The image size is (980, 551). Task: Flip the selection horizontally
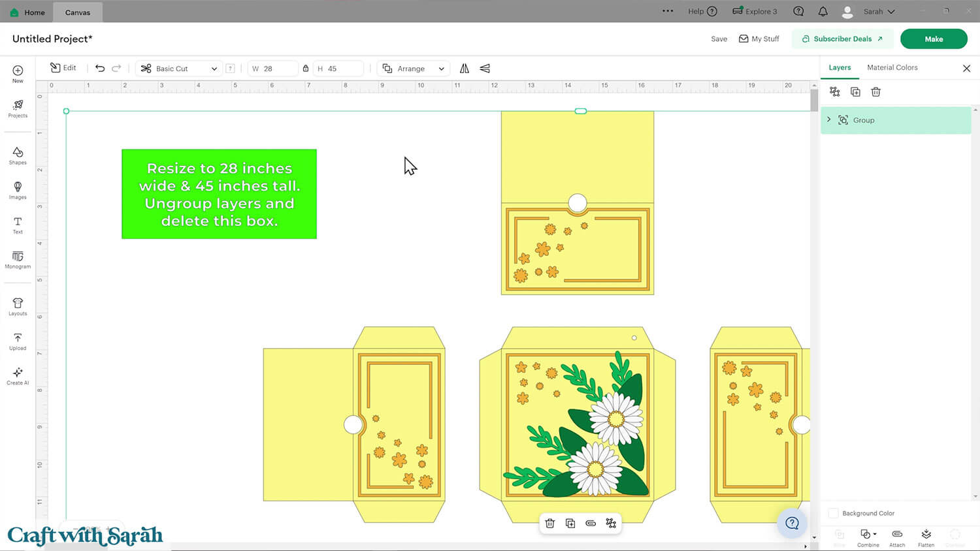tap(465, 69)
